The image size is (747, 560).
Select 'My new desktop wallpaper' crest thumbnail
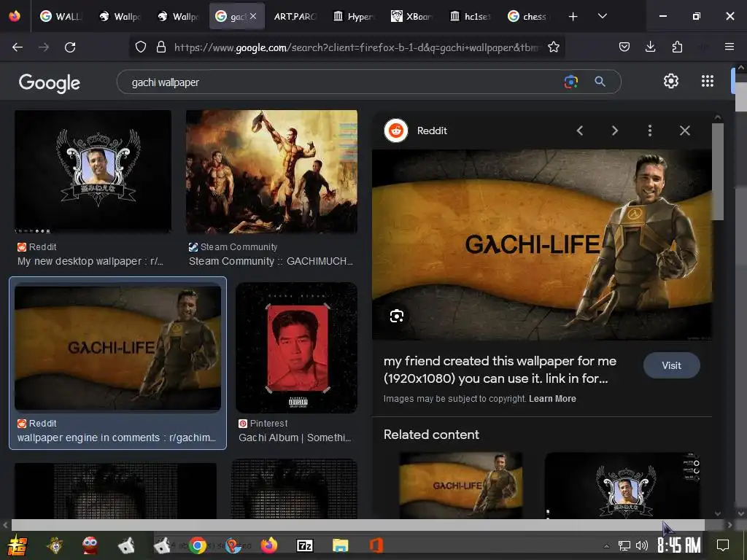pyautogui.click(x=93, y=172)
